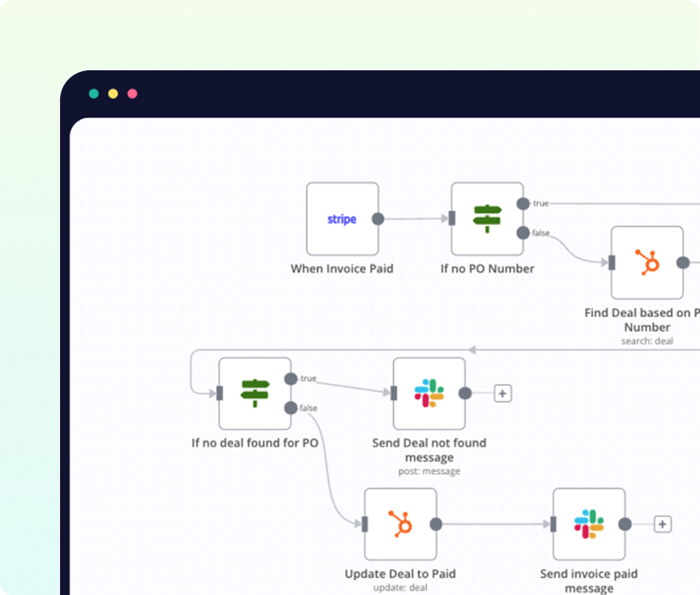700x595 pixels.
Task: Click input connector of 'Find Deal based on PO Number'
Action: (612, 262)
